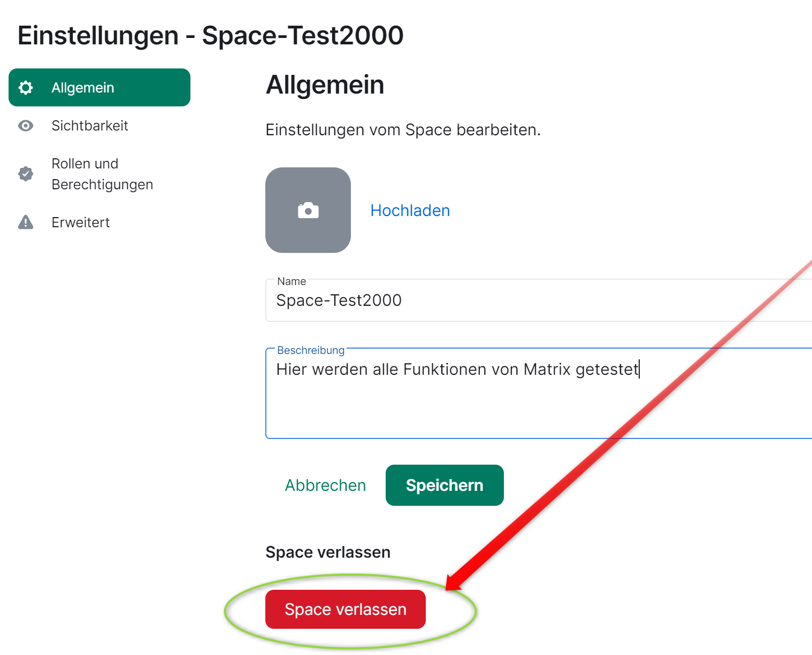Click the bold Space verlassen section heading
The width and height of the screenshot is (812, 655).
click(328, 552)
